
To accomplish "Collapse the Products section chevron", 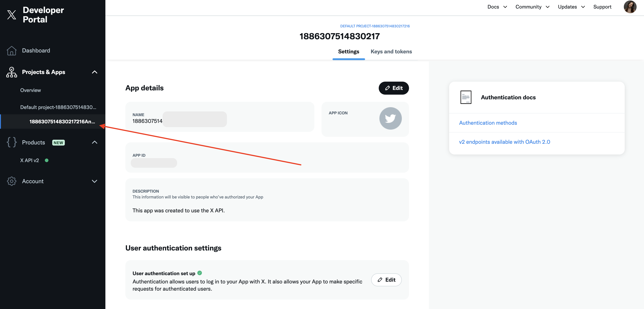I will pos(94,142).
